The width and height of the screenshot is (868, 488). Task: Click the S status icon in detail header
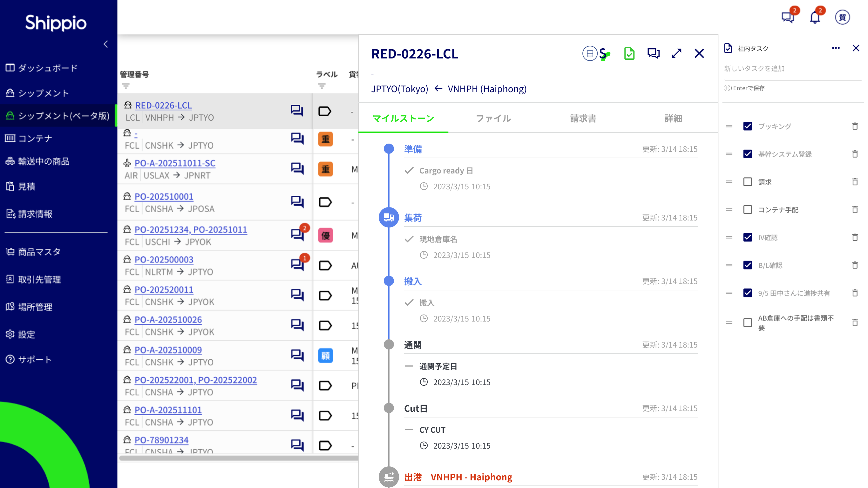pyautogui.click(x=605, y=54)
